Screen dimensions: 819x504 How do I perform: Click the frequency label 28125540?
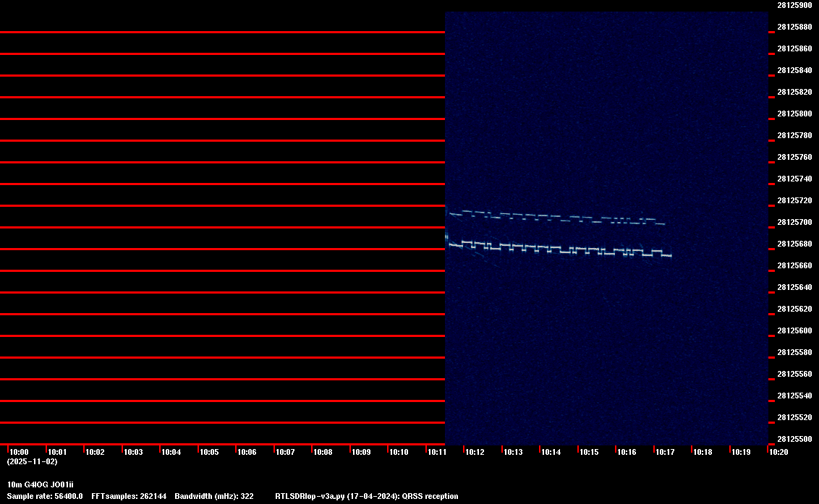point(795,396)
